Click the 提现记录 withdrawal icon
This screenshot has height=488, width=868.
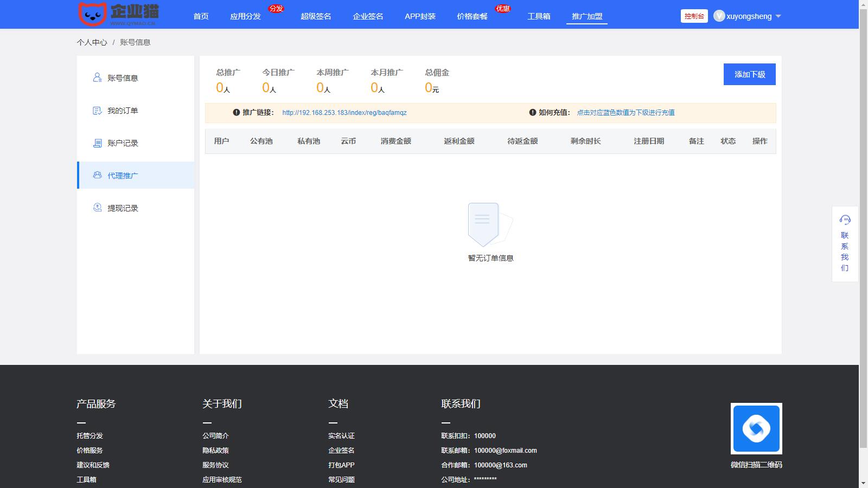tap(97, 208)
